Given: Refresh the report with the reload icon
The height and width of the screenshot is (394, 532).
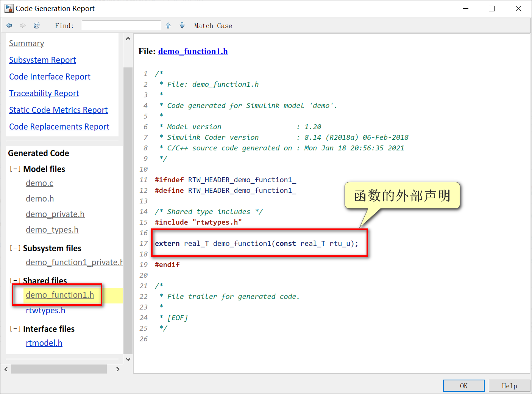Looking at the screenshot, I should tap(36, 25).
